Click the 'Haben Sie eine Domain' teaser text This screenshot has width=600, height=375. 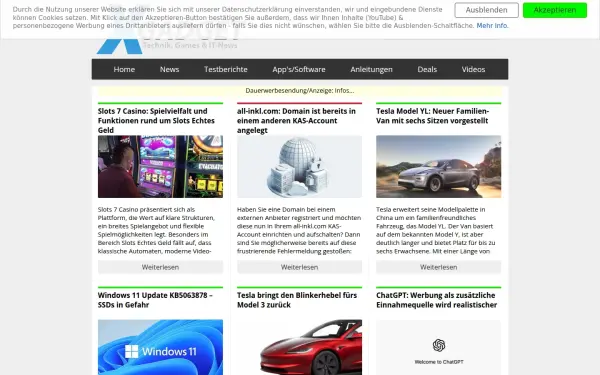pos(299,230)
